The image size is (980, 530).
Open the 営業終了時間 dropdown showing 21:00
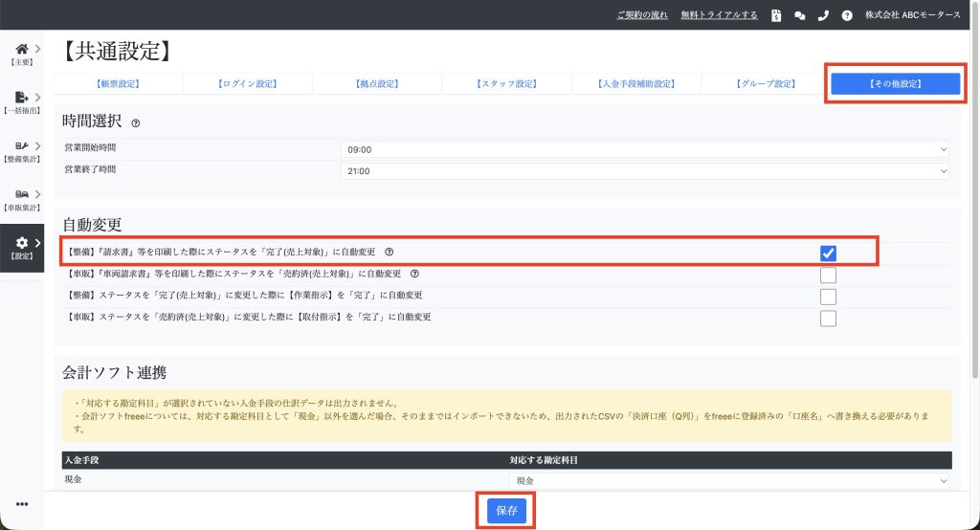(x=644, y=170)
